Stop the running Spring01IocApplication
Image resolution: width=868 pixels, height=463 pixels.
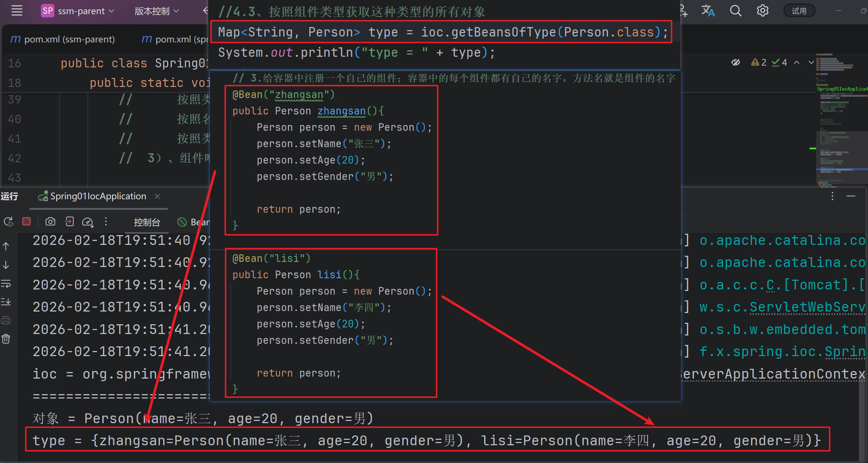[26, 221]
